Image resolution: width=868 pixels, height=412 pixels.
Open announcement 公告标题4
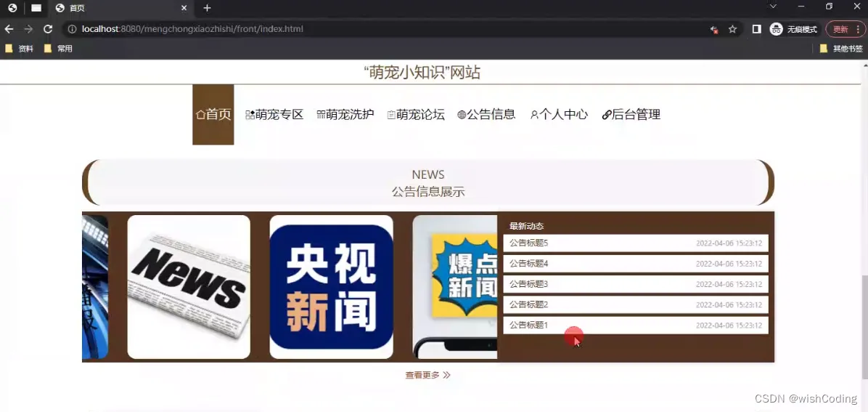click(x=636, y=263)
